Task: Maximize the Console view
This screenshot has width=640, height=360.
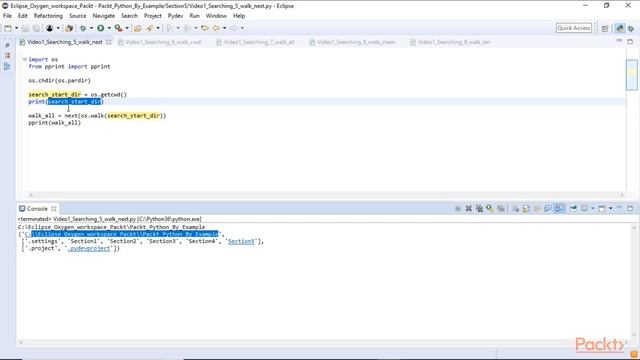Action: pyautogui.click(x=630, y=208)
